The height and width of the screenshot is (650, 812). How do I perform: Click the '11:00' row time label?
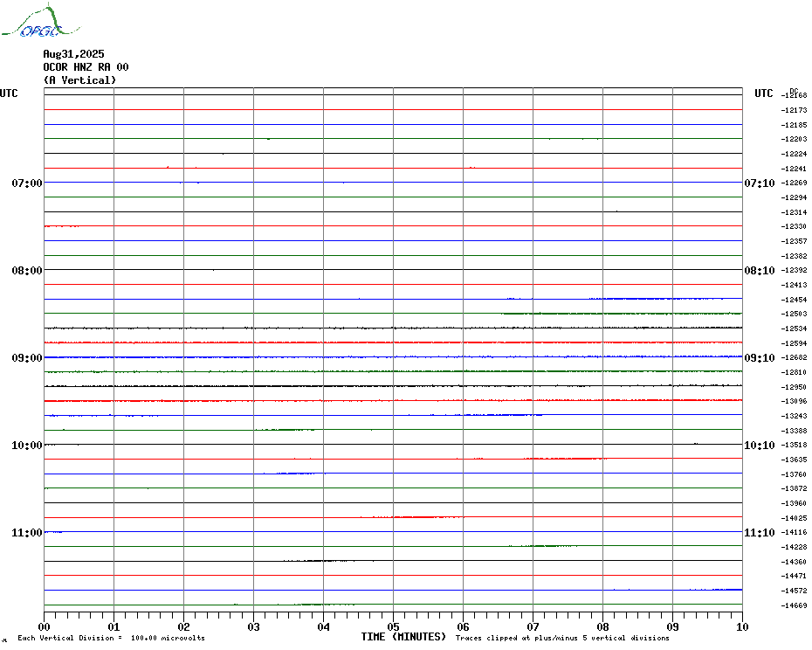[x=27, y=533]
